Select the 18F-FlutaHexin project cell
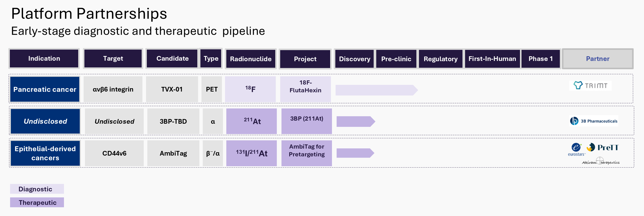 click(305, 87)
